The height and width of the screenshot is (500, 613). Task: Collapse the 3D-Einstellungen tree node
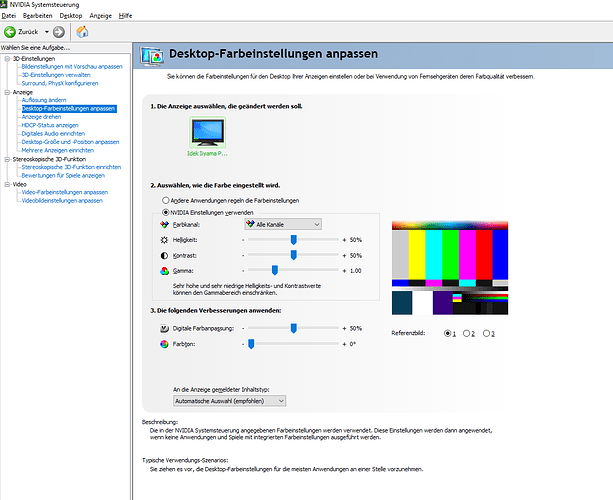7,58
